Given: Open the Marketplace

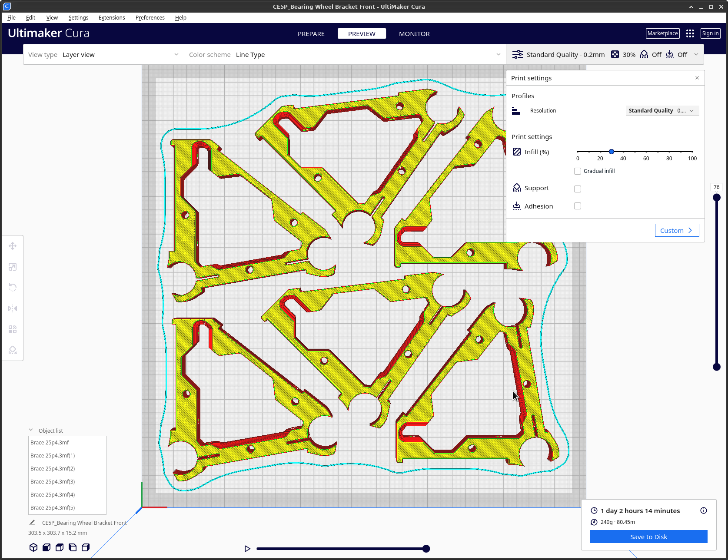Looking at the screenshot, I should (x=662, y=33).
